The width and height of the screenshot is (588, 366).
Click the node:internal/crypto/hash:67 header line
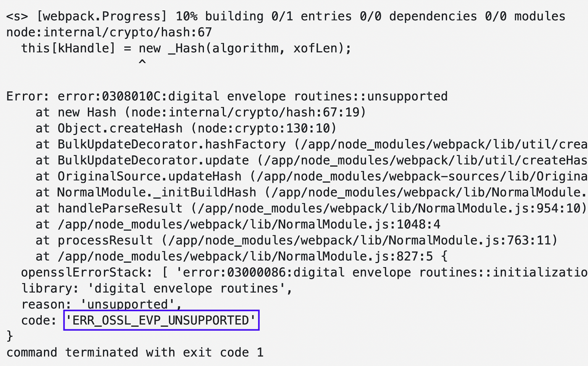(109, 32)
